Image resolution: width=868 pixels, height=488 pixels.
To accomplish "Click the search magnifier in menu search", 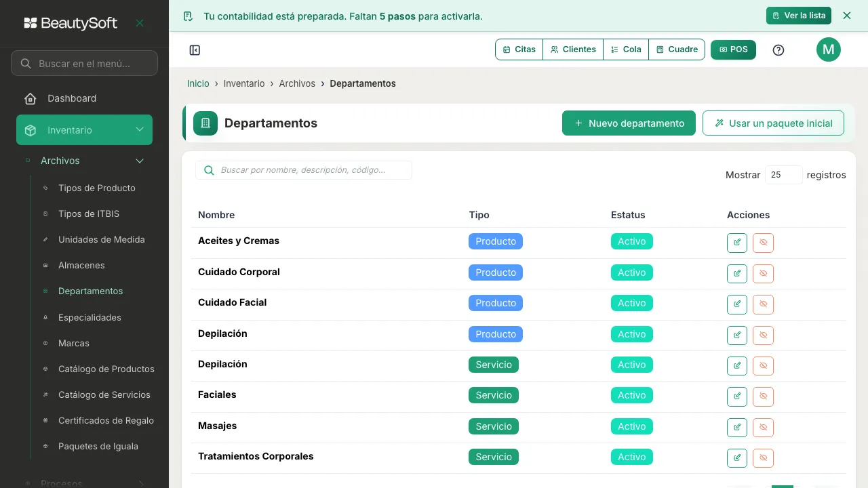I will coord(26,64).
